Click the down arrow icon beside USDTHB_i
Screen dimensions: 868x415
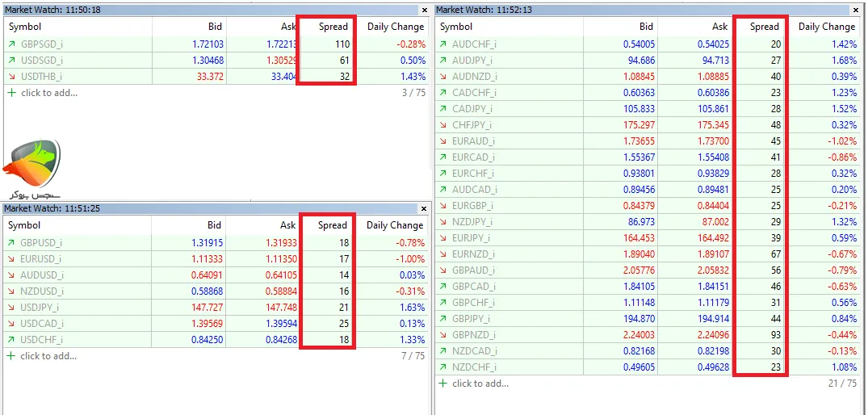[x=11, y=77]
